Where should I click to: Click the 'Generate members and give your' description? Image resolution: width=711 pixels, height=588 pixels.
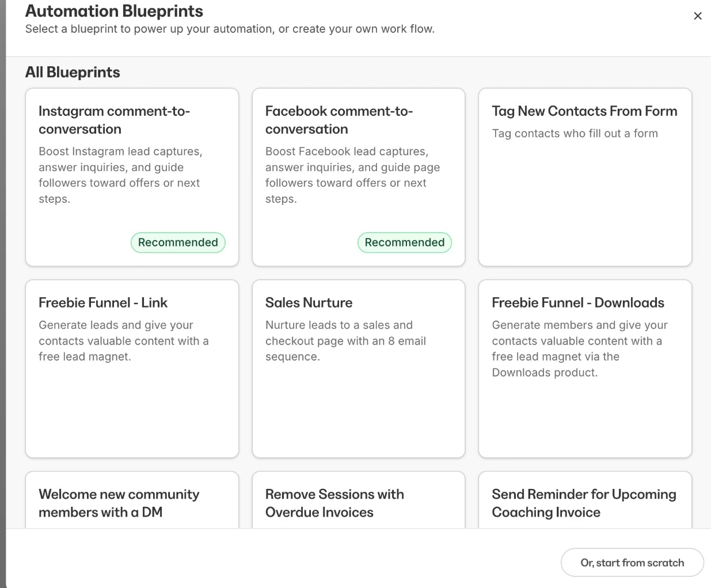coord(580,349)
